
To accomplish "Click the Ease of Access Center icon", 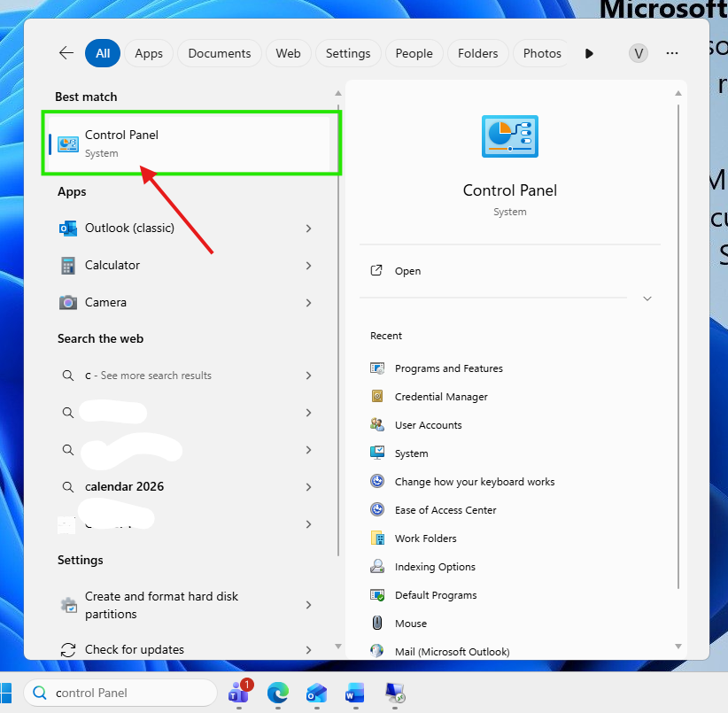I will [x=377, y=509].
